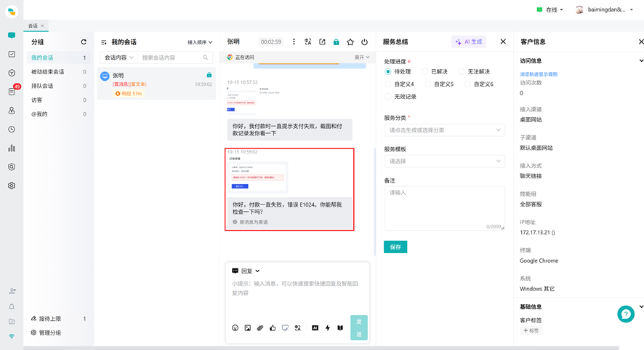Open the 接入顺序 sort dropdown

pyautogui.click(x=200, y=42)
